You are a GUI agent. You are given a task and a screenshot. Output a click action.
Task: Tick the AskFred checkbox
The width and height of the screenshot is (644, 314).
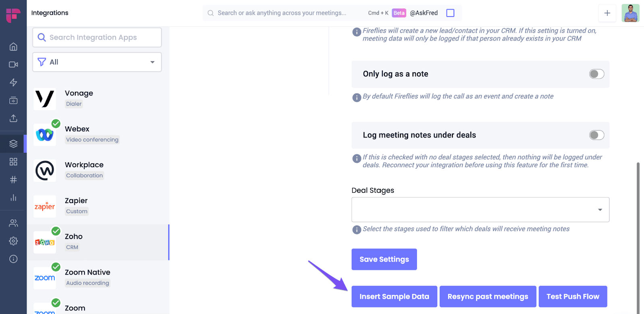(x=450, y=13)
